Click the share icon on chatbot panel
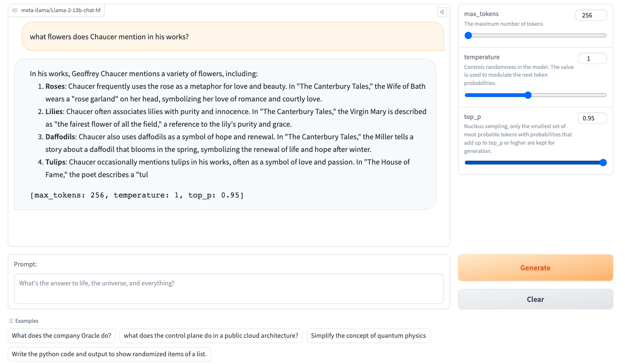Image resolution: width=625 pixels, height=364 pixels. (x=442, y=12)
